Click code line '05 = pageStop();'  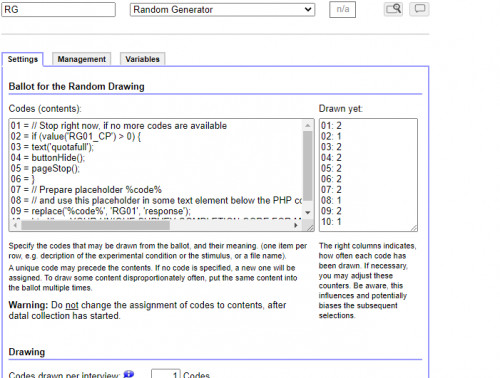45,168
